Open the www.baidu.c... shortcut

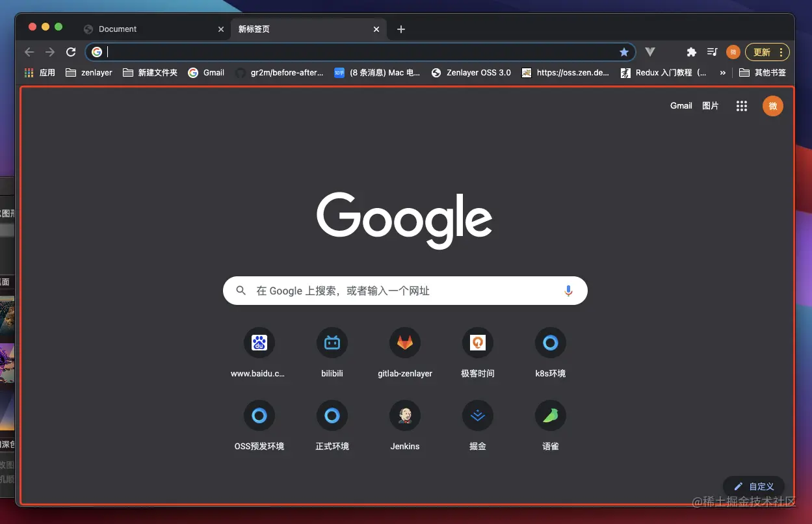coord(259,354)
